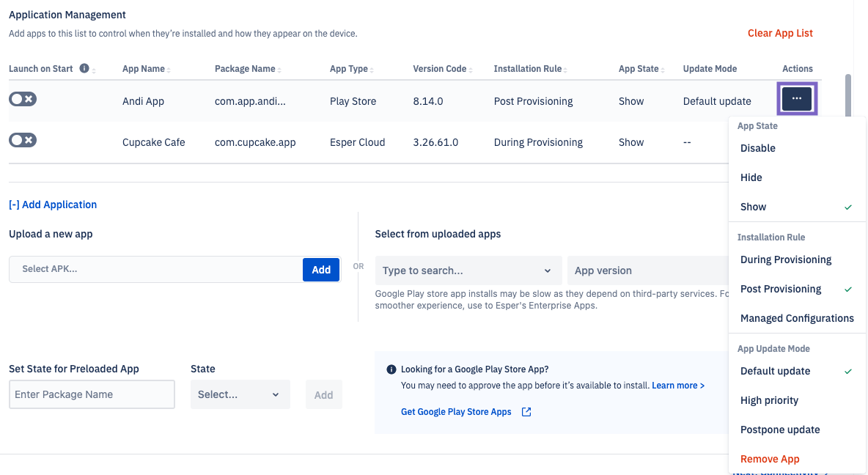Screen dimensions: 868x475
Task: Click the com.cupcake.app package name cell
Action: [x=255, y=142]
